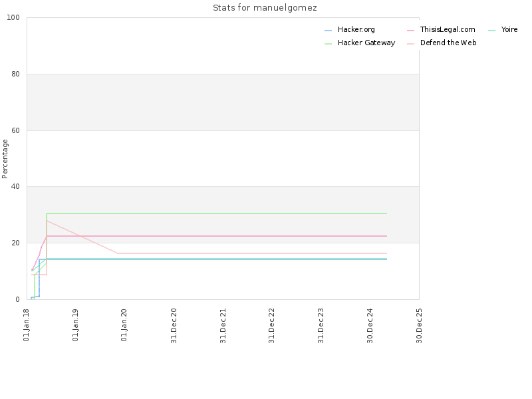Click the pink ThisisLegal.com legend marker
The width and height of the screenshot is (532, 399).
(410, 31)
